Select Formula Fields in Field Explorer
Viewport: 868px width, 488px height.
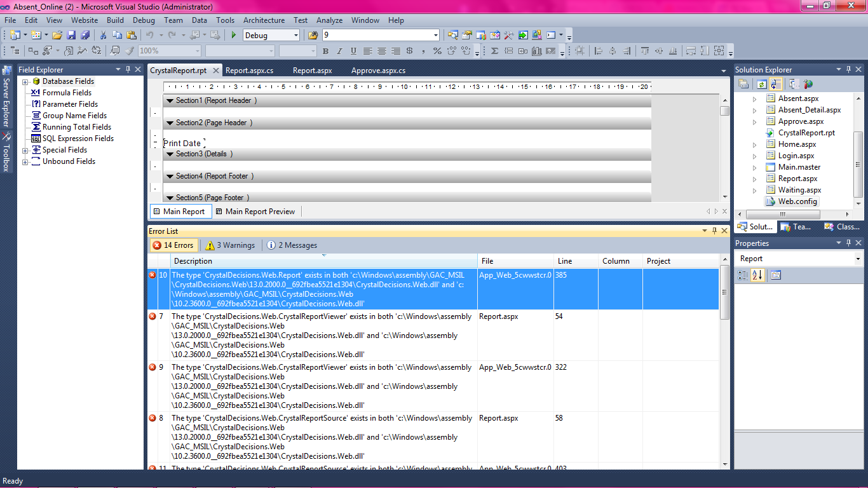(67, 93)
